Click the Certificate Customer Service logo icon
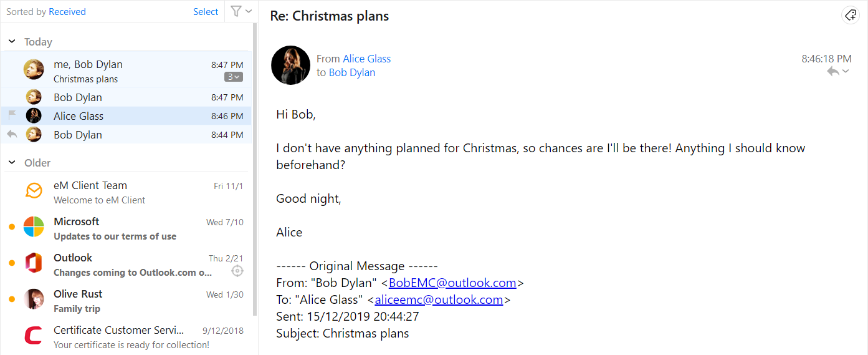The image size is (868, 355). [x=34, y=336]
